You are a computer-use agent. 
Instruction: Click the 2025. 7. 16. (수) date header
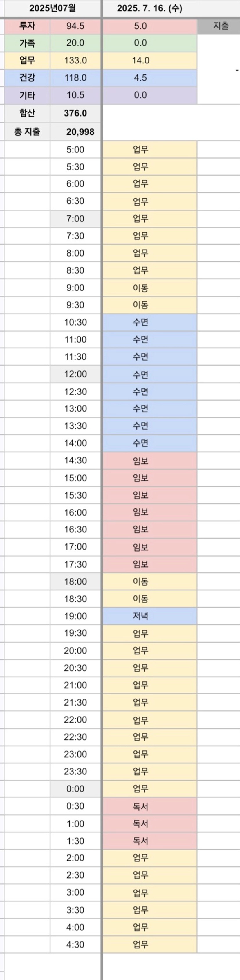(x=150, y=8)
